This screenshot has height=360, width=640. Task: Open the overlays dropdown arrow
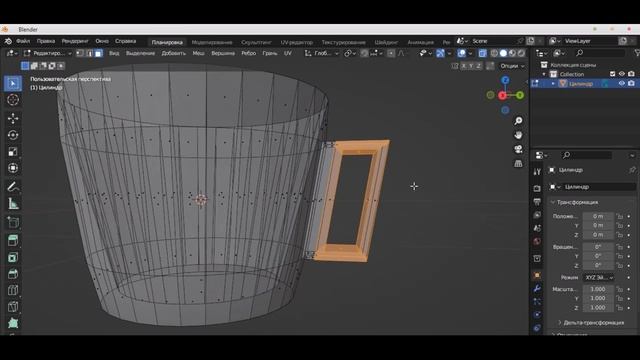coord(470,53)
